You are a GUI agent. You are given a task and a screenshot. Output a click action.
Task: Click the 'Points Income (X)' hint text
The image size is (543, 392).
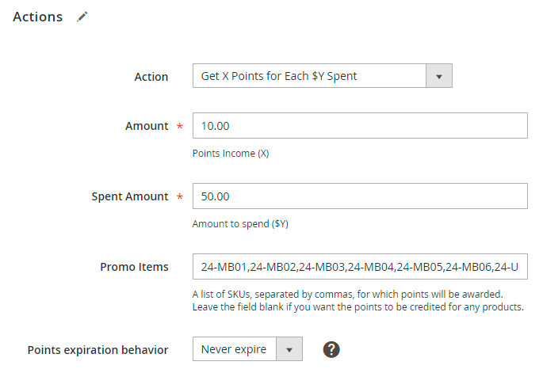point(231,154)
